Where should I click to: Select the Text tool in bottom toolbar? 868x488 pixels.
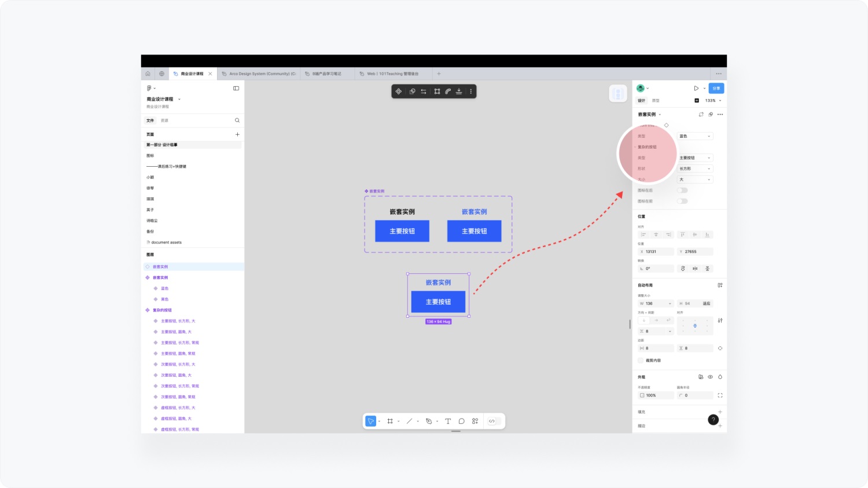pos(447,421)
